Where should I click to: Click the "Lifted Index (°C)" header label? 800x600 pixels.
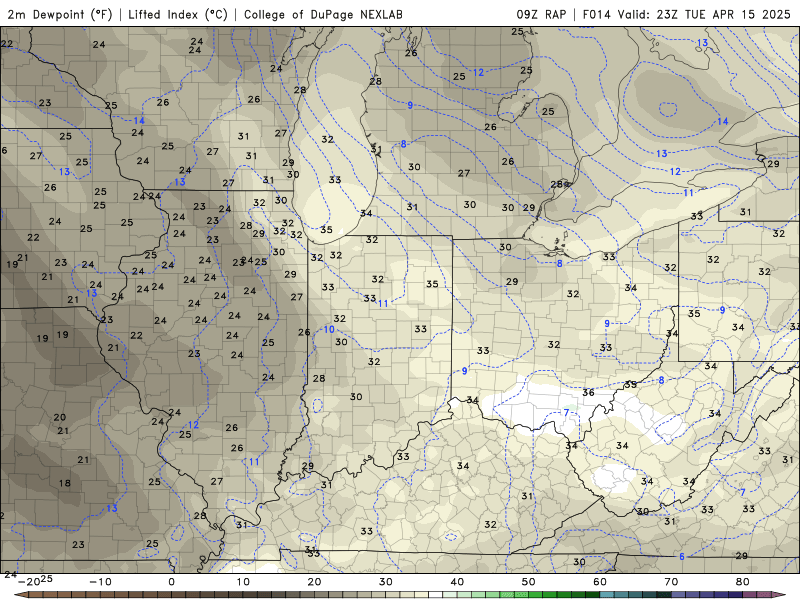click(x=178, y=14)
